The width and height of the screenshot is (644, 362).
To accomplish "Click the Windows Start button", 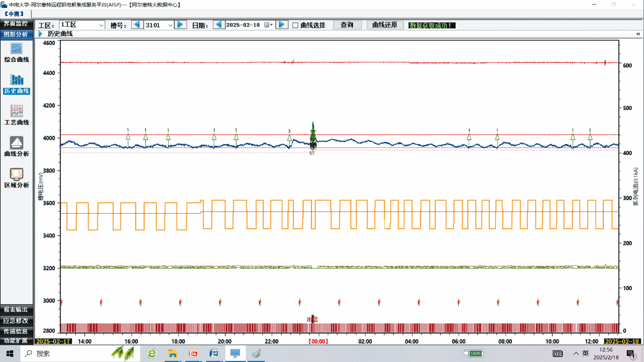I will (x=10, y=353).
